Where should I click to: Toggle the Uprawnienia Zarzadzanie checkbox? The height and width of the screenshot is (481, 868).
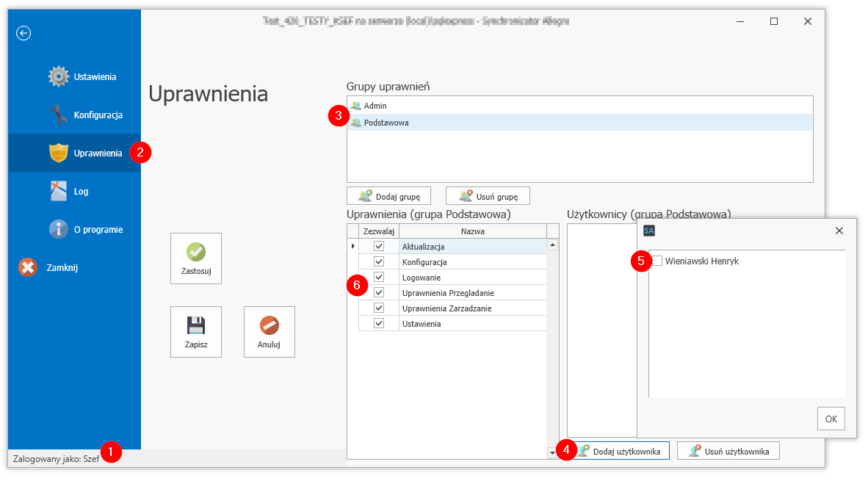[379, 308]
